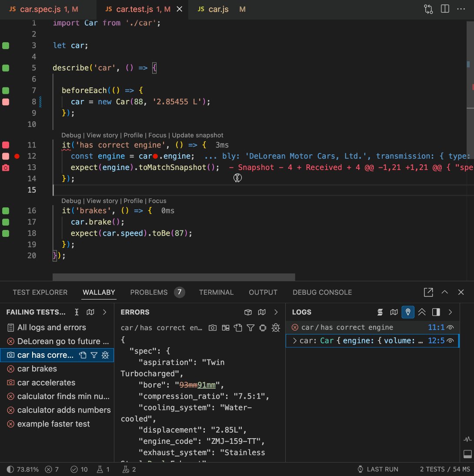This screenshot has width=474, height=476.
Task: Select the 'car brakes' failing test
Action: pos(57,369)
